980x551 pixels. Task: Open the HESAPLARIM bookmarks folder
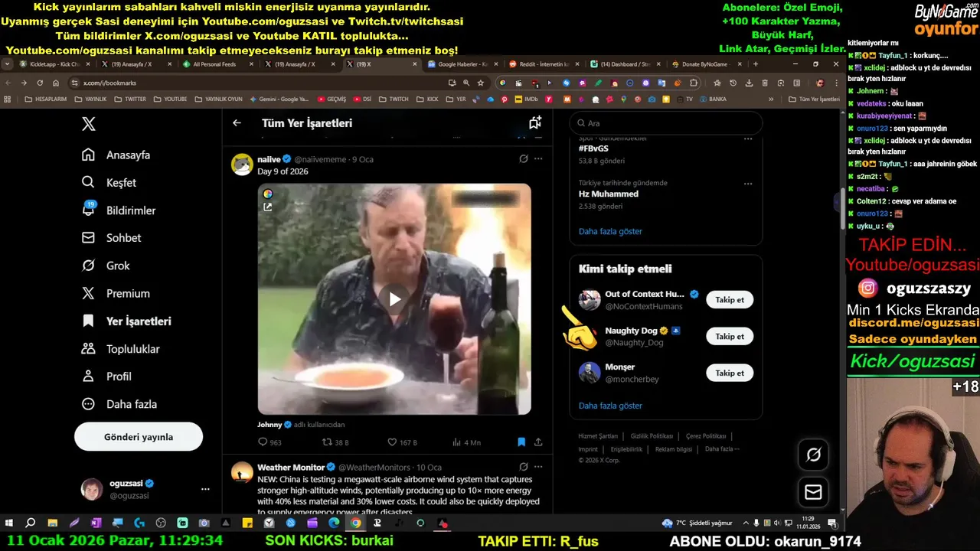[x=45, y=99]
